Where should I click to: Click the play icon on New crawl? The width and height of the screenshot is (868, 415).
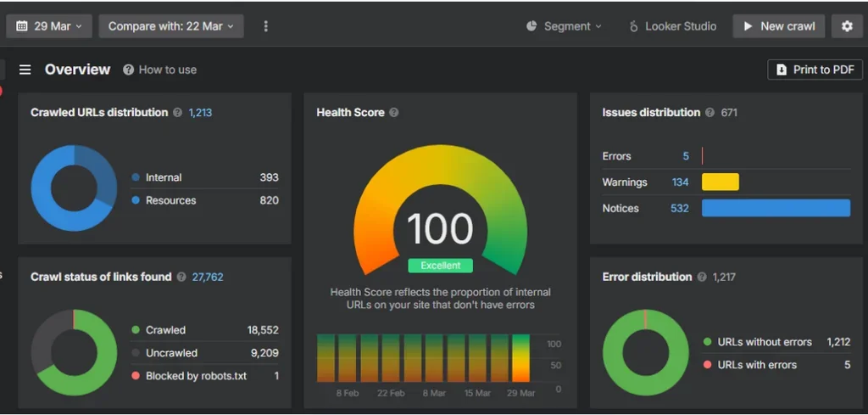click(x=748, y=26)
